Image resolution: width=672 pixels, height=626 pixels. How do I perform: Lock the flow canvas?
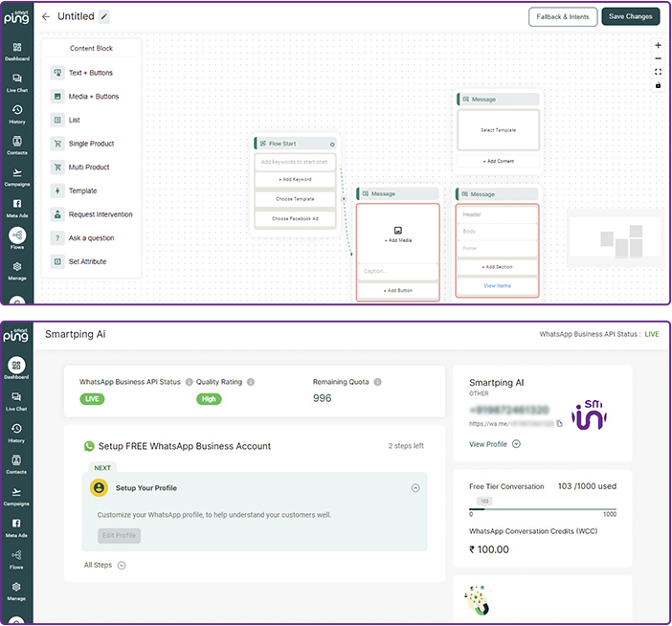658,85
